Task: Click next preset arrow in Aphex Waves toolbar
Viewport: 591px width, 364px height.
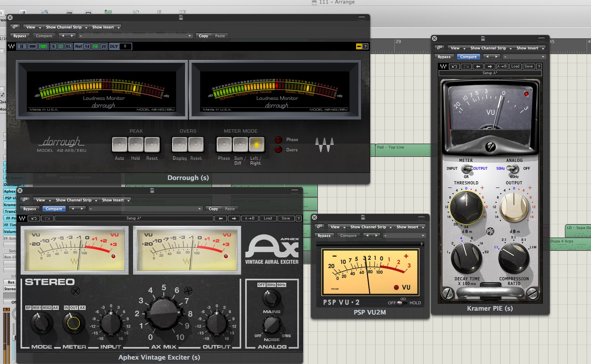Action: pos(234,218)
